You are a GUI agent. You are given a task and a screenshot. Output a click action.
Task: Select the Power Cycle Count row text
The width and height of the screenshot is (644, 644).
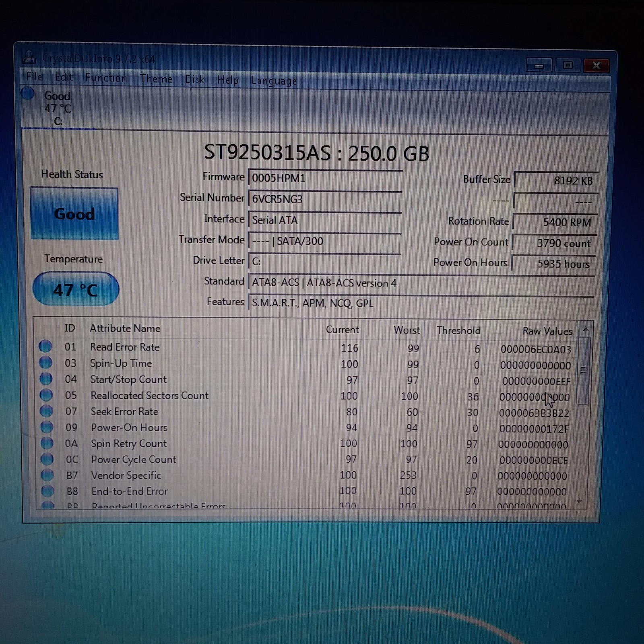tap(134, 459)
